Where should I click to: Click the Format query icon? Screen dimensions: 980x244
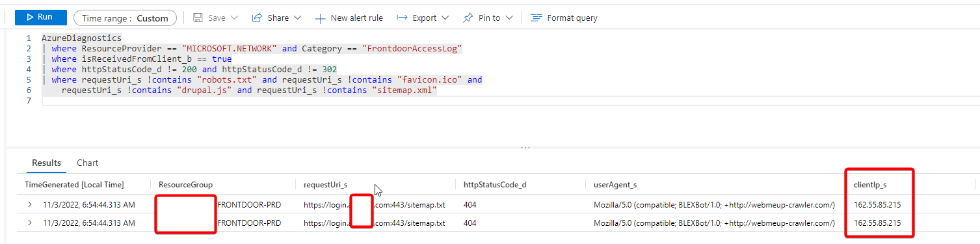click(536, 18)
